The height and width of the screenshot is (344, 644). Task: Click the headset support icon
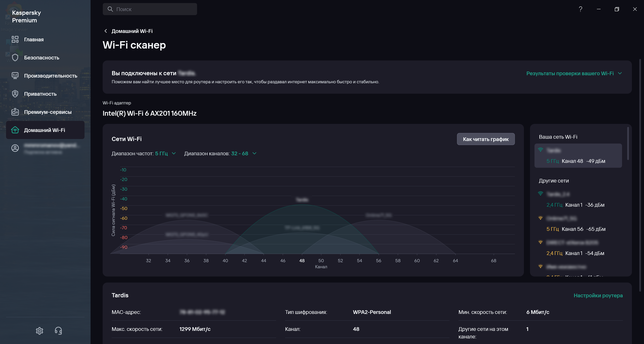(58, 331)
